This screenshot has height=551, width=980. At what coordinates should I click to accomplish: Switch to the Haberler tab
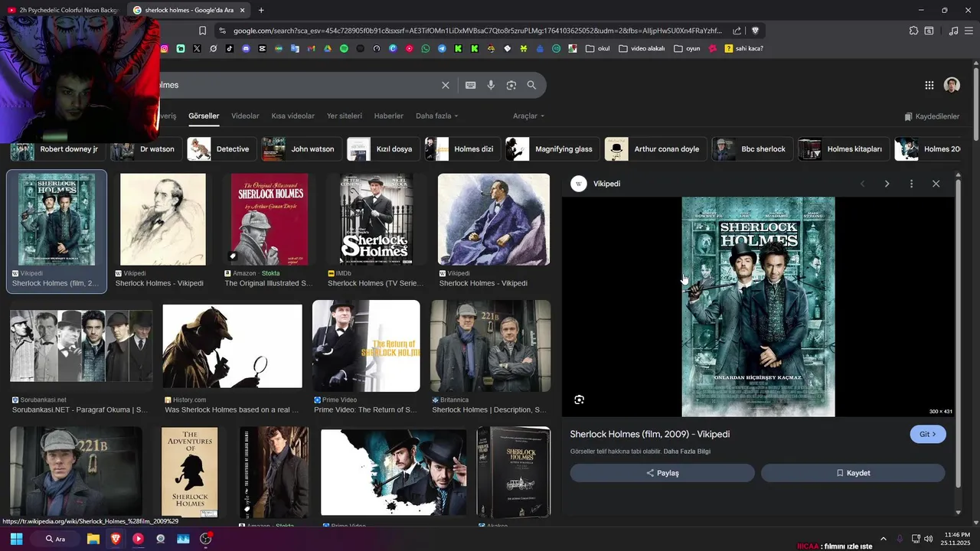389,116
